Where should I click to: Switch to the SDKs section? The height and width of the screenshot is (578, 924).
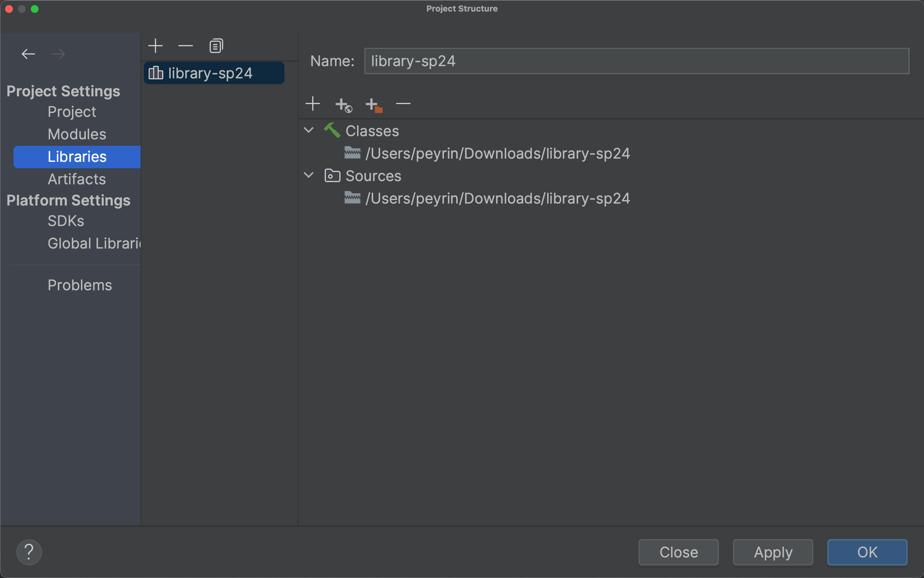point(66,221)
